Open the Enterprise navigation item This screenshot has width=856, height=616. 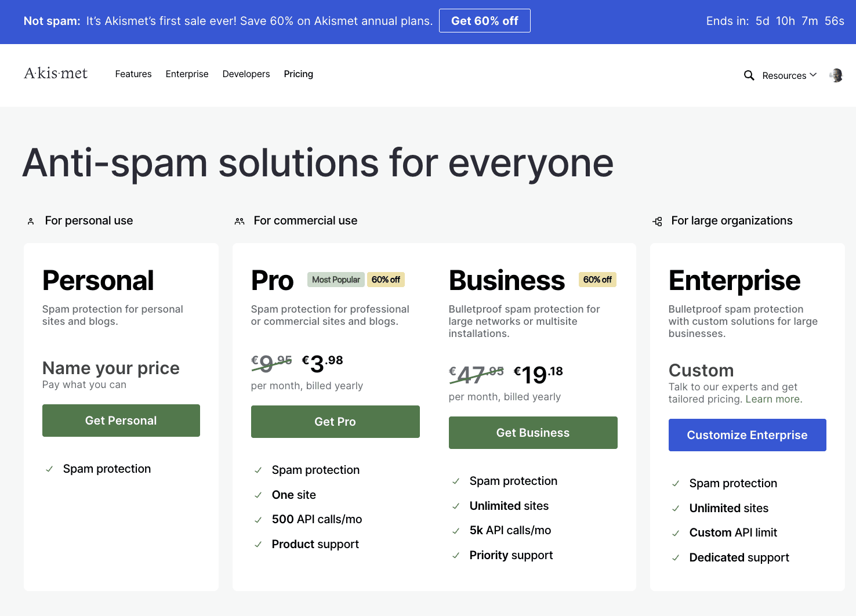click(x=187, y=74)
